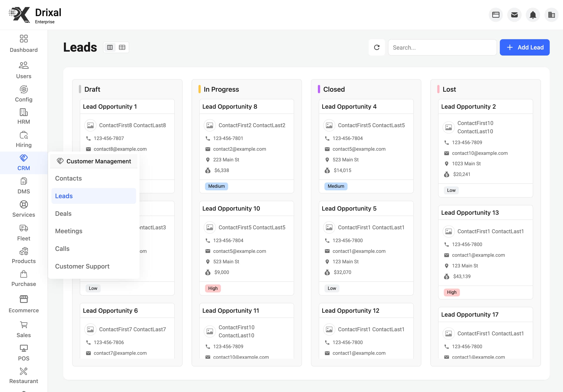Open the Dashboard sidebar icon

click(24, 39)
